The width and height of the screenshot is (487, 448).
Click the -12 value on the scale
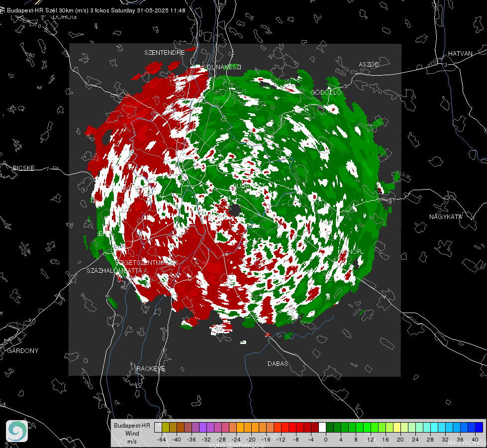pos(281,440)
